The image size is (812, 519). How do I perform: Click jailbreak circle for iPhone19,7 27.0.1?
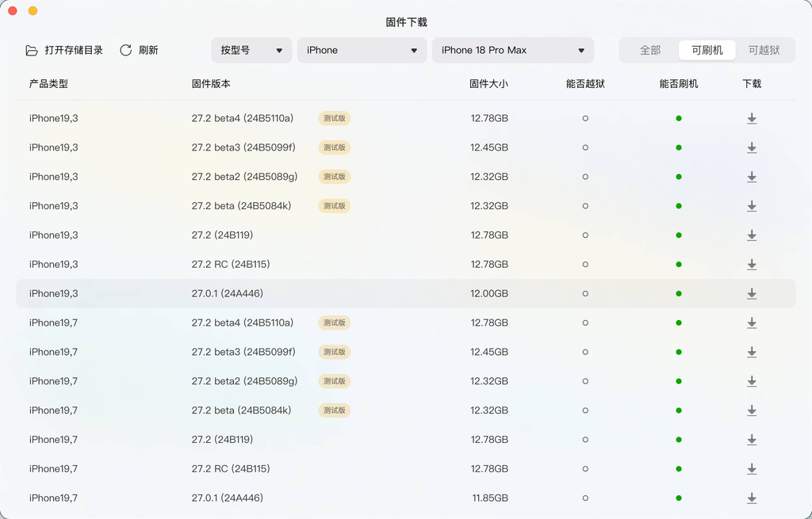[x=585, y=498]
